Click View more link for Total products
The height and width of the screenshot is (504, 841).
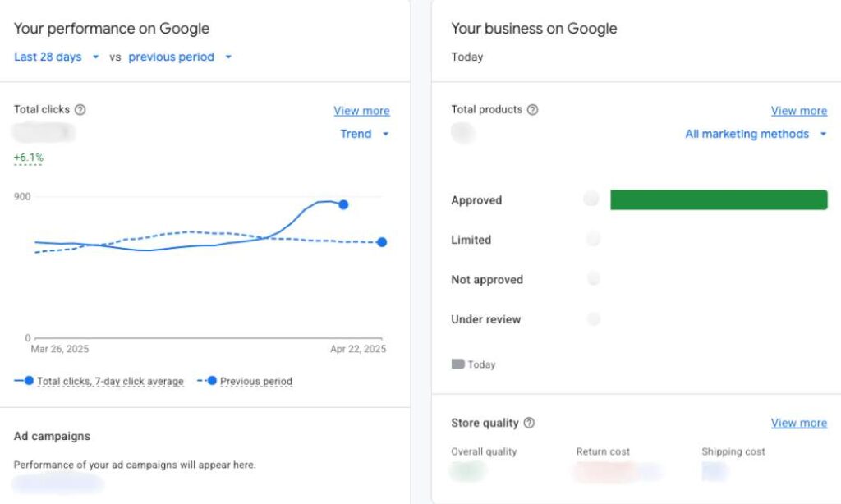click(798, 111)
